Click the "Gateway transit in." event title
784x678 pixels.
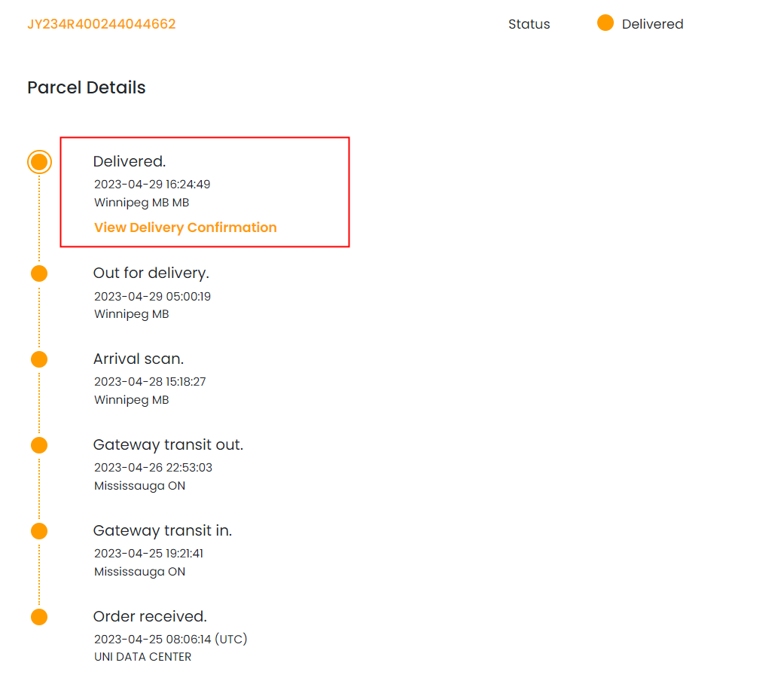pos(162,531)
